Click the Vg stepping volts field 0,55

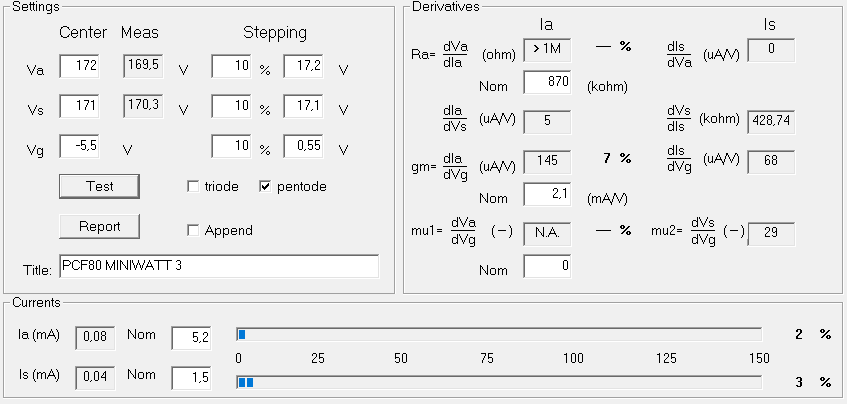pyautogui.click(x=303, y=146)
